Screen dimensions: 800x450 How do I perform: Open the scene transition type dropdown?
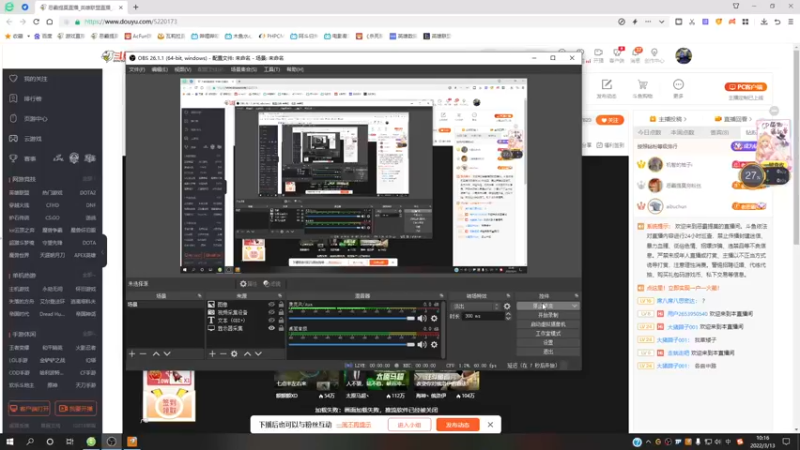[476, 306]
